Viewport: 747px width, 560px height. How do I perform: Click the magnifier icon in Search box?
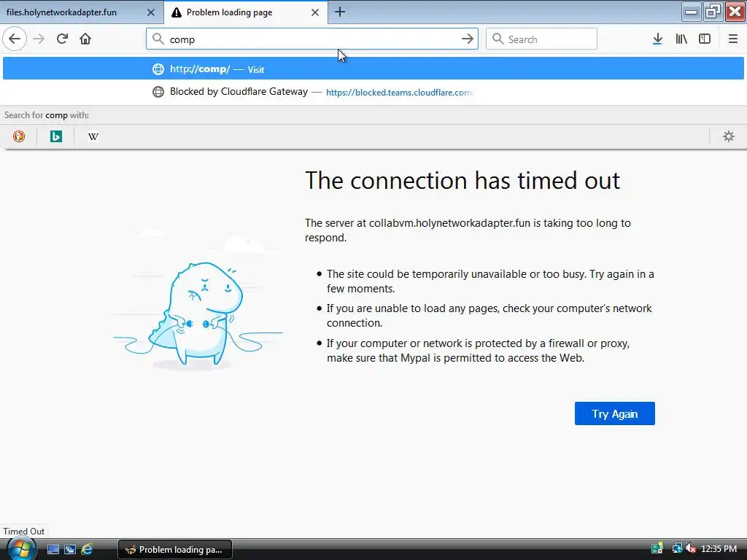[498, 39]
